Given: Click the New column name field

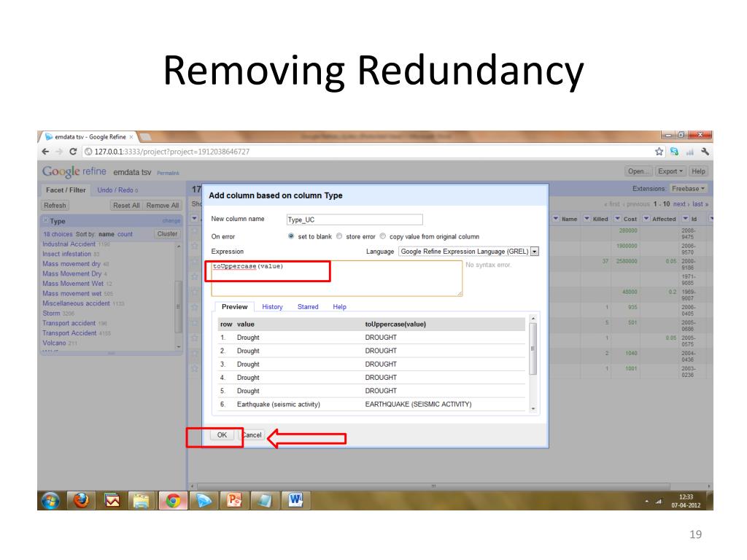Looking at the screenshot, I should pyautogui.click(x=355, y=219).
